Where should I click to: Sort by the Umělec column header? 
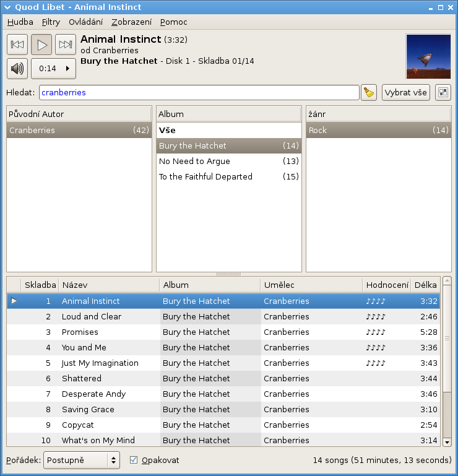tap(311, 285)
